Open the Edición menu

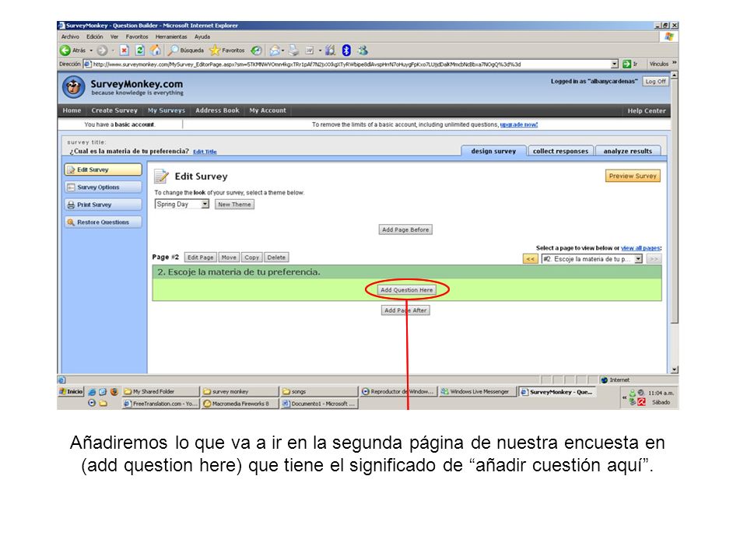(94, 37)
